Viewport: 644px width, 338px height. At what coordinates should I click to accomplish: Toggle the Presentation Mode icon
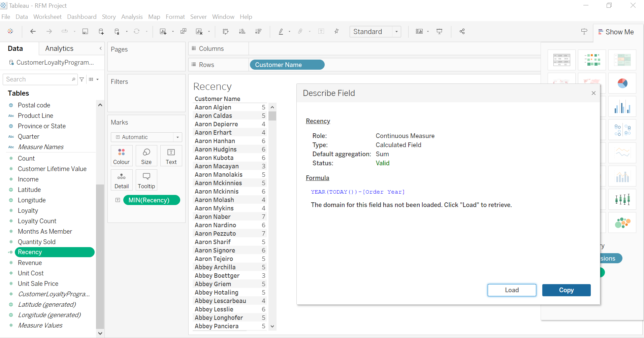click(x=440, y=31)
